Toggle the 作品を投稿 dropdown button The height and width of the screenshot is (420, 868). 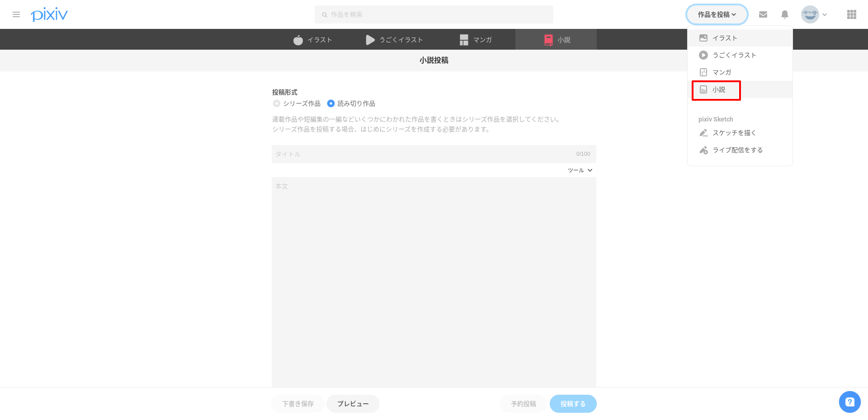[x=717, y=14]
